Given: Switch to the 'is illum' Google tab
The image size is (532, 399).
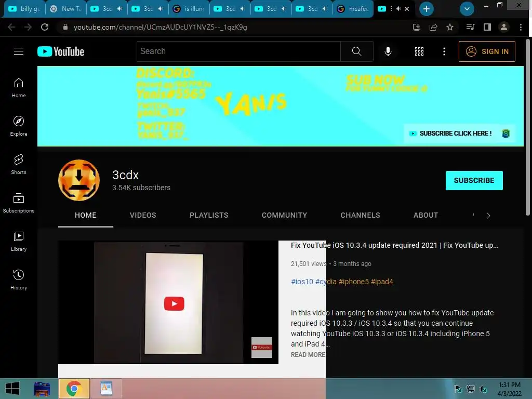Looking at the screenshot, I should (x=189, y=9).
